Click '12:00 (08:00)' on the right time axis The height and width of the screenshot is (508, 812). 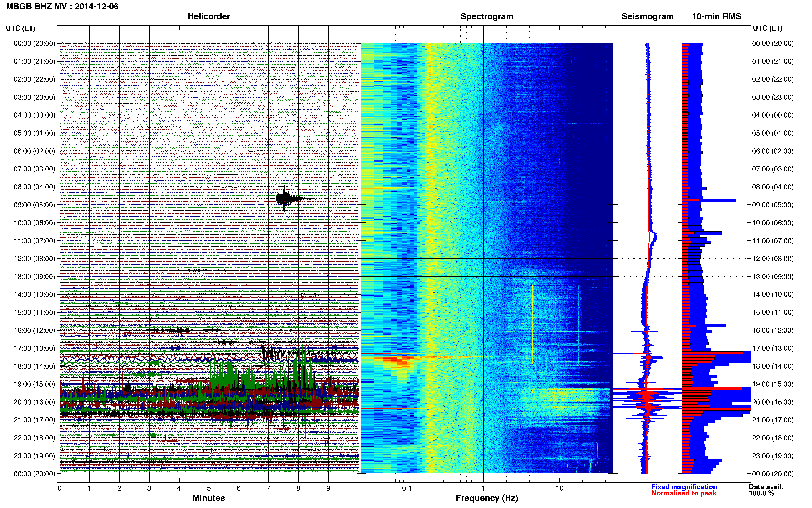point(773,259)
